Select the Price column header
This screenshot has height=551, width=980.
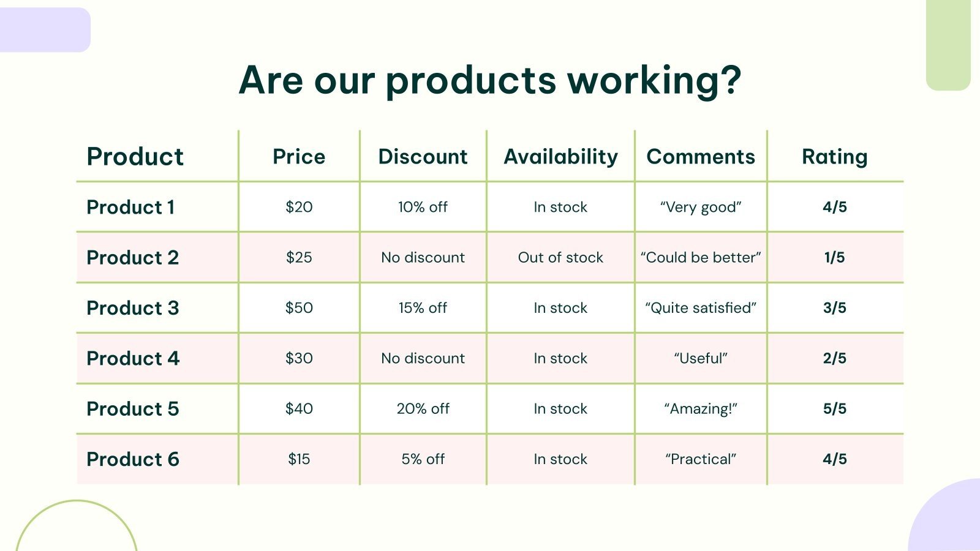(299, 157)
